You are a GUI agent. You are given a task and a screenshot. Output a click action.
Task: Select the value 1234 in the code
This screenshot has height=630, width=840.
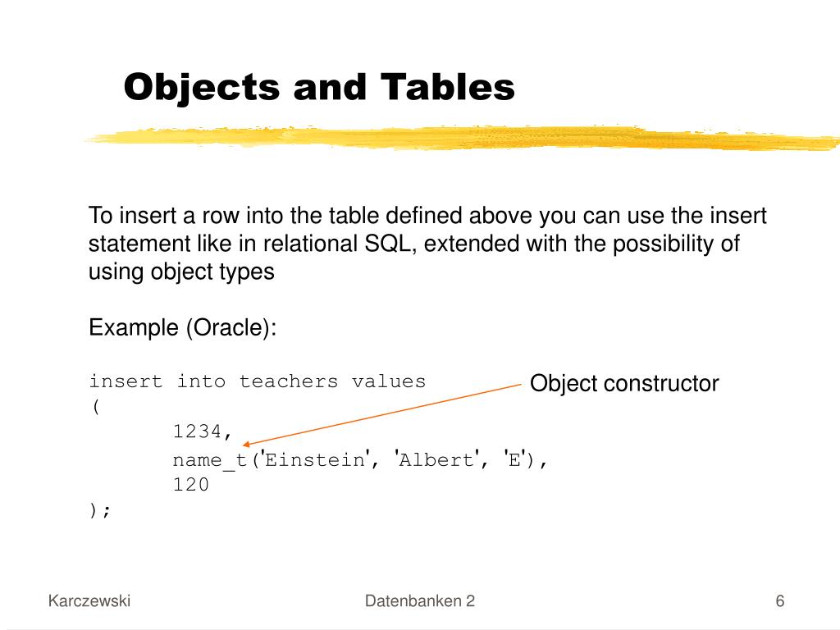coord(197,431)
